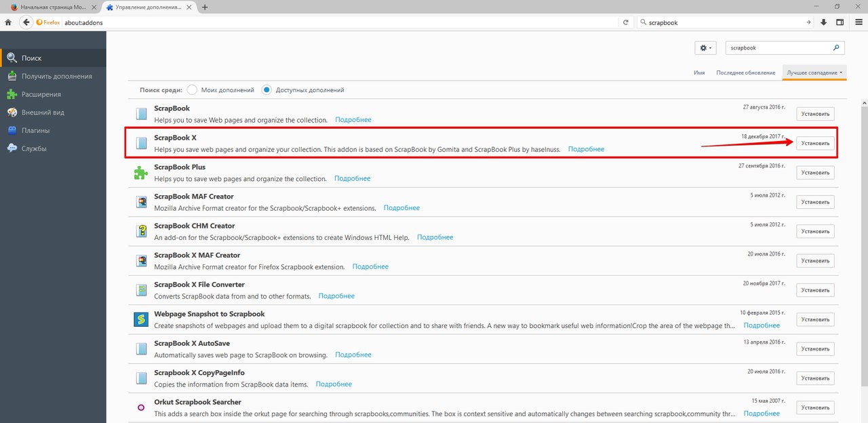Sort by Лучшее совпадение dropdown
868x423 pixels.
point(814,73)
